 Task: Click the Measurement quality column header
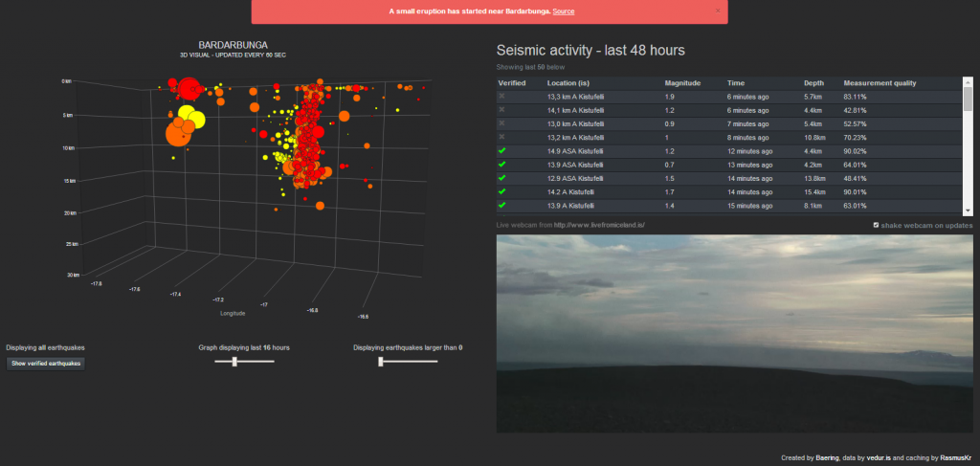879,83
